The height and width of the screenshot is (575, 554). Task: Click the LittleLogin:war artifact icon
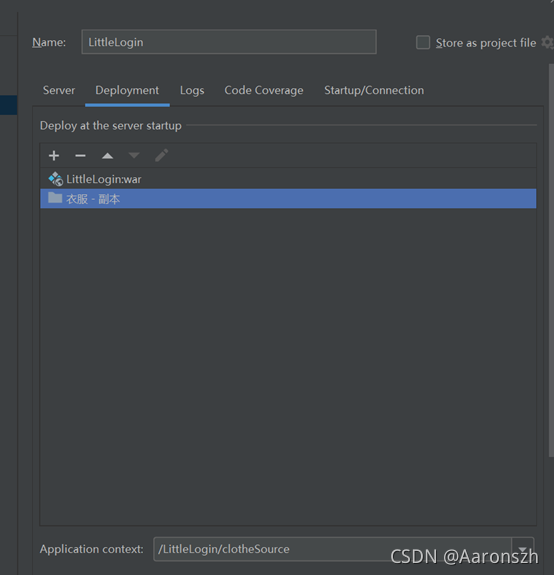click(x=56, y=179)
